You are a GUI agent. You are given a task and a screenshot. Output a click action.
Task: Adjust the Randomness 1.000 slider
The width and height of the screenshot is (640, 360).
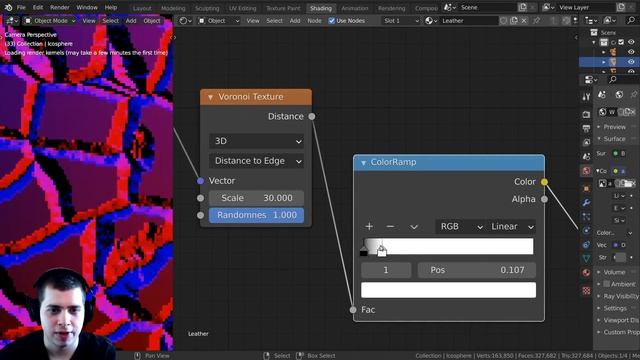pyautogui.click(x=257, y=215)
